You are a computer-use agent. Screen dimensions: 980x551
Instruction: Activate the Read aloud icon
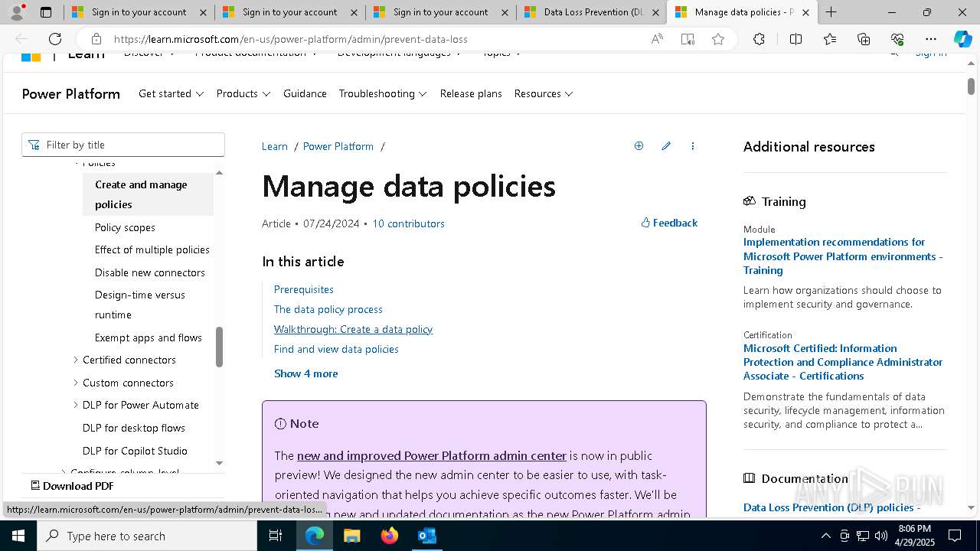[657, 39]
